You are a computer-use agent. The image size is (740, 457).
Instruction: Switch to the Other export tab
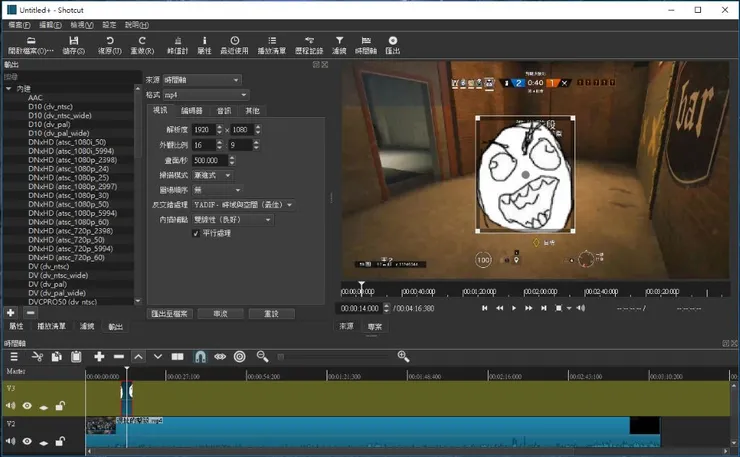click(x=252, y=111)
